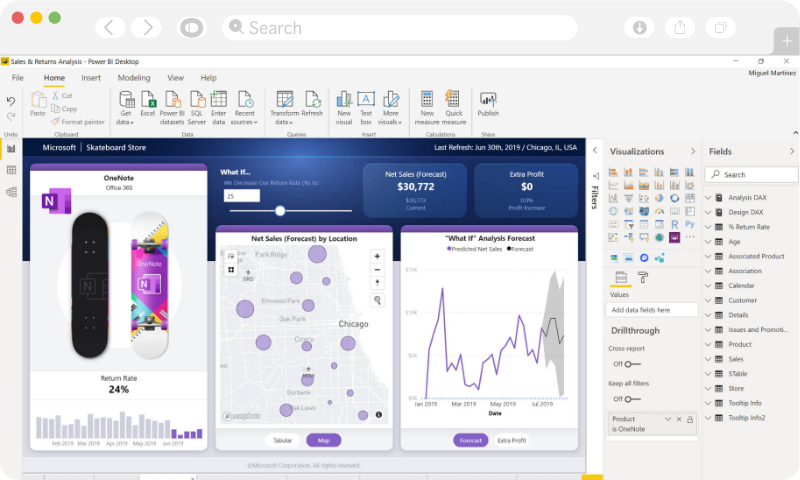Click the Cut scissors icon
800x480 pixels.
click(x=55, y=95)
